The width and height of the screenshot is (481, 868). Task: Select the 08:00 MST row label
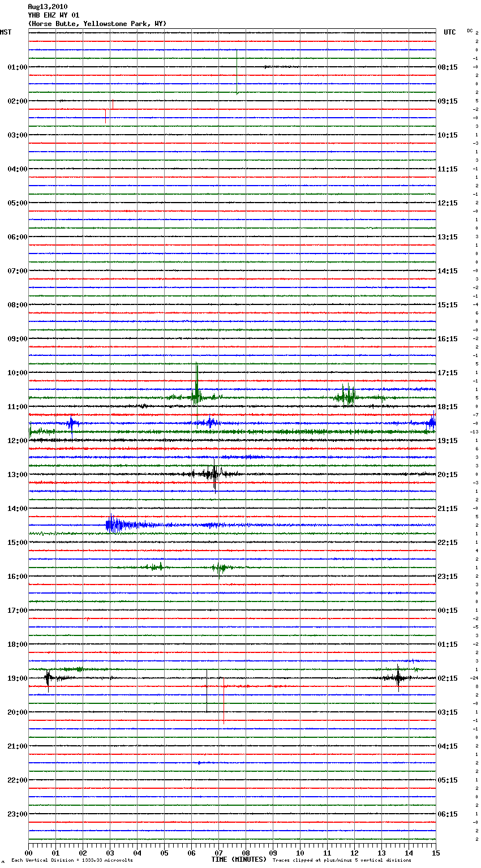[18, 305]
